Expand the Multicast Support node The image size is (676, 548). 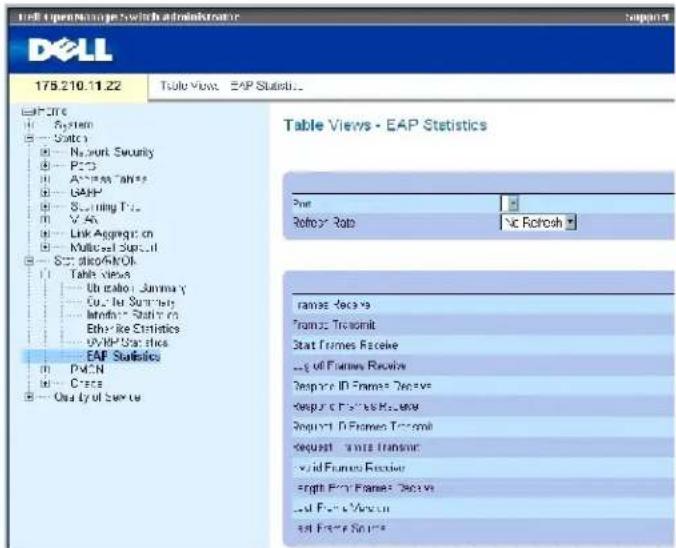45,247
